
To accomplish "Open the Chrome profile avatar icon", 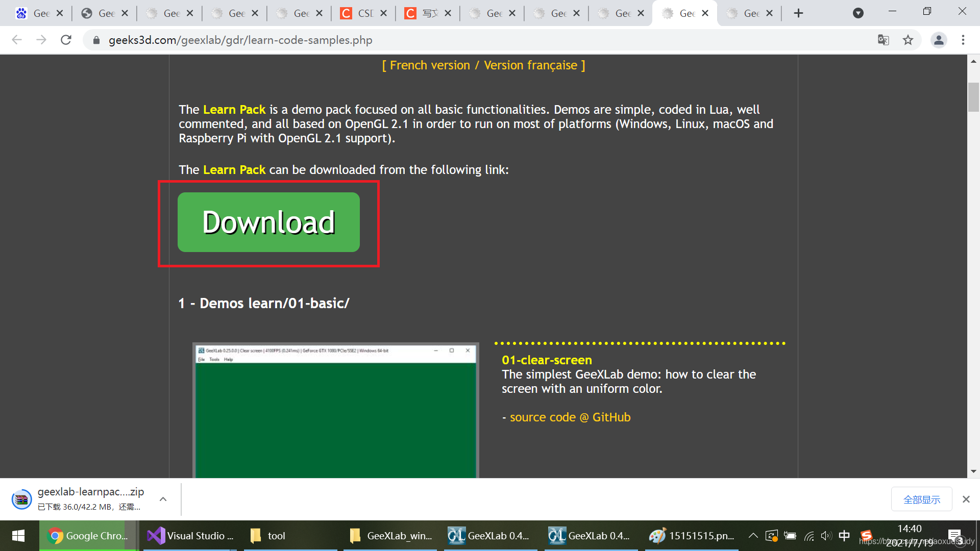I will tap(939, 40).
